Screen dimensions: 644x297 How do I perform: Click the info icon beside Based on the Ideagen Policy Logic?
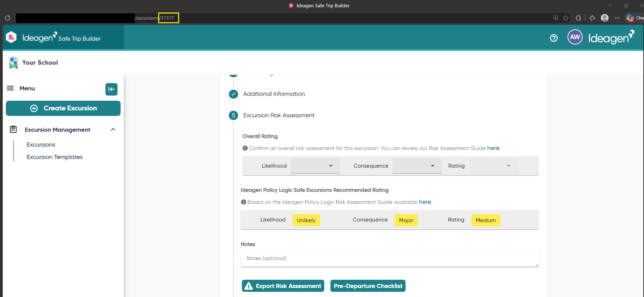tap(243, 202)
